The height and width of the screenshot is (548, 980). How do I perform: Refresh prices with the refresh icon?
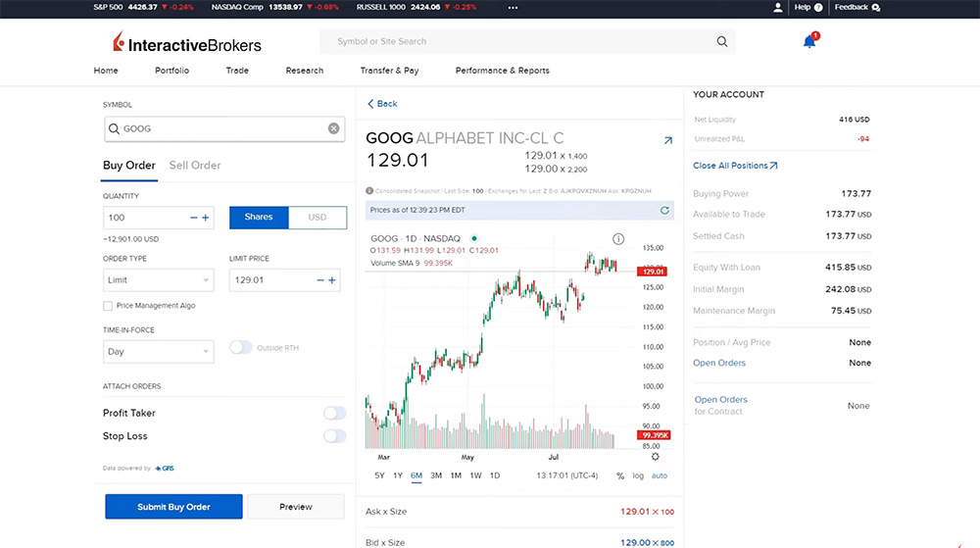click(x=664, y=211)
